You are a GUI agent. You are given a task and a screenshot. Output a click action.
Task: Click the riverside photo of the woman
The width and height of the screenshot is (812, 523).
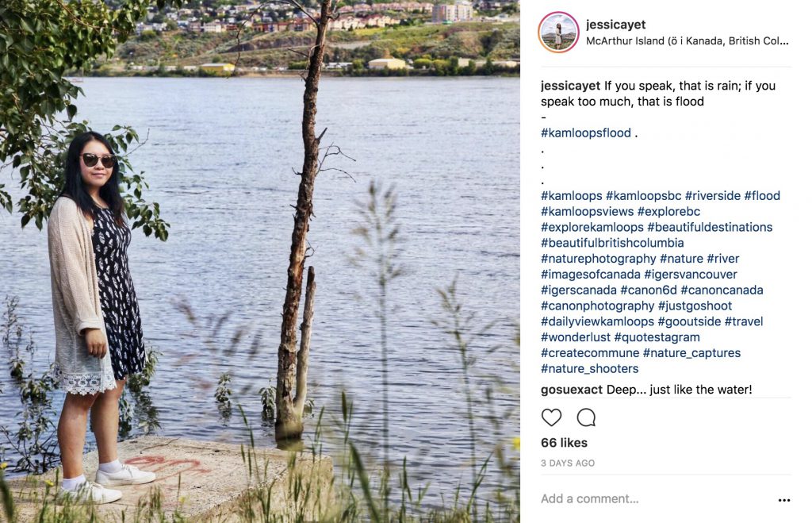click(x=260, y=261)
